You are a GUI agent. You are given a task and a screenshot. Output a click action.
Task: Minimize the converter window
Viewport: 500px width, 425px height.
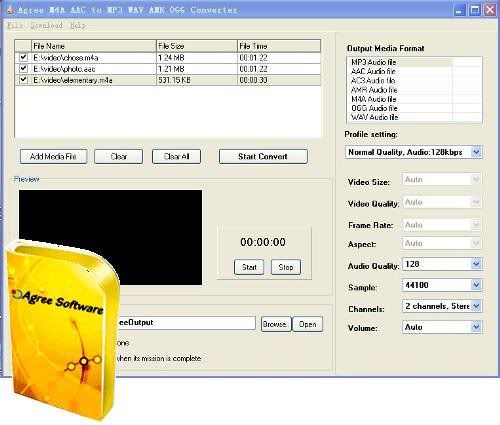(459, 10)
